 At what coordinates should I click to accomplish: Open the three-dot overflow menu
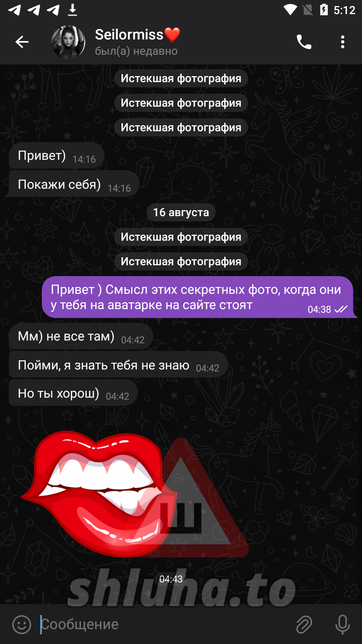tap(343, 42)
